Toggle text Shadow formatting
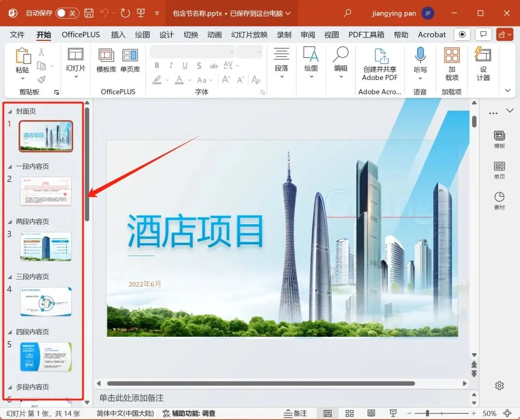The height and width of the screenshot is (420, 520). point(199,65)
